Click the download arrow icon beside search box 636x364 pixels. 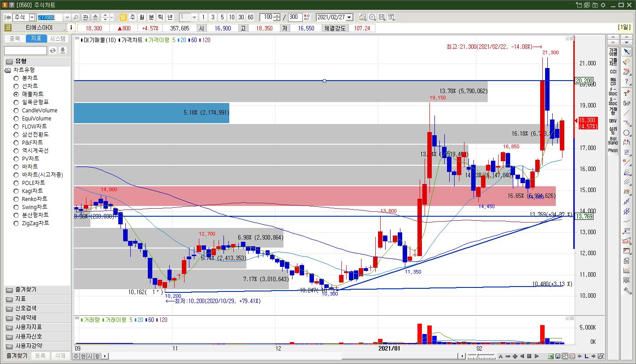coord(63,51)
